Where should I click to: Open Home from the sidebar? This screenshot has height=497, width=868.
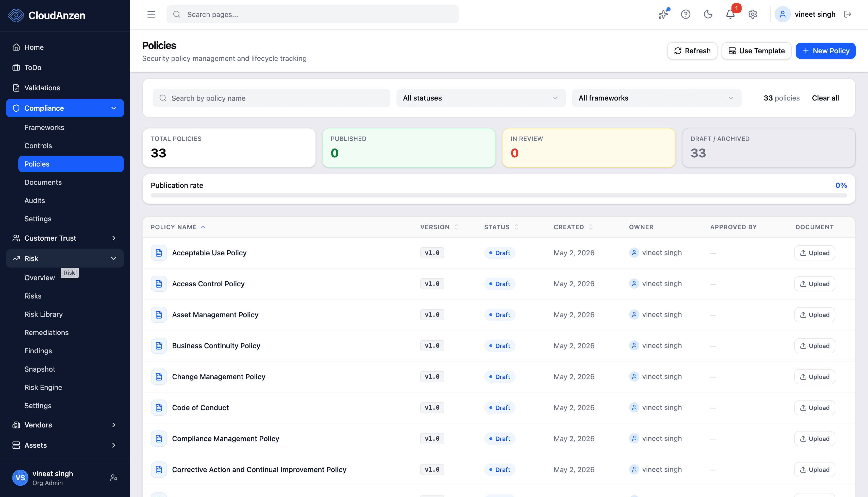coord(65,47)
